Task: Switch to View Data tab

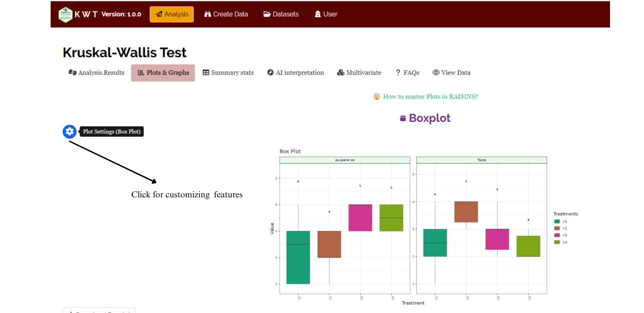Action: coord(451,72)
